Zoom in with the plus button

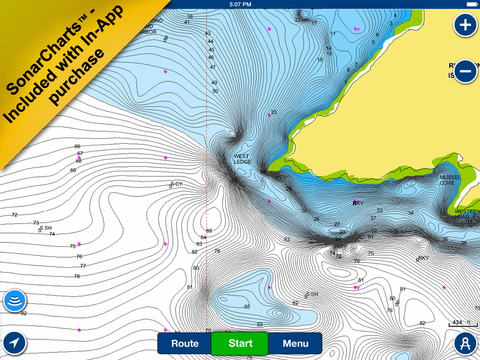click(x=465, y=25)
